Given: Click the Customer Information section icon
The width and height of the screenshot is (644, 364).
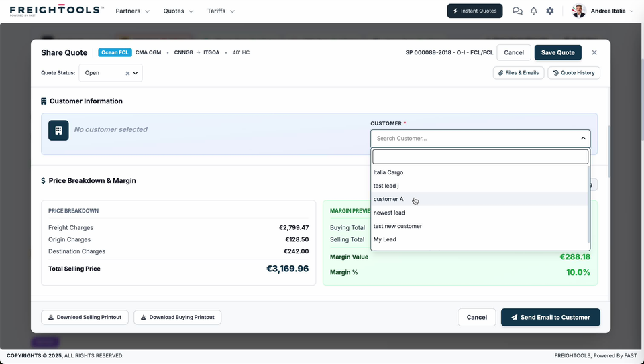Looking at the screenshot, I should coord(44,101).
